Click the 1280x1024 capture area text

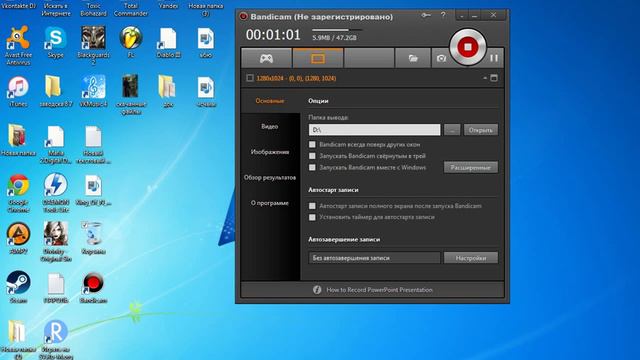[x=296, y=78]
